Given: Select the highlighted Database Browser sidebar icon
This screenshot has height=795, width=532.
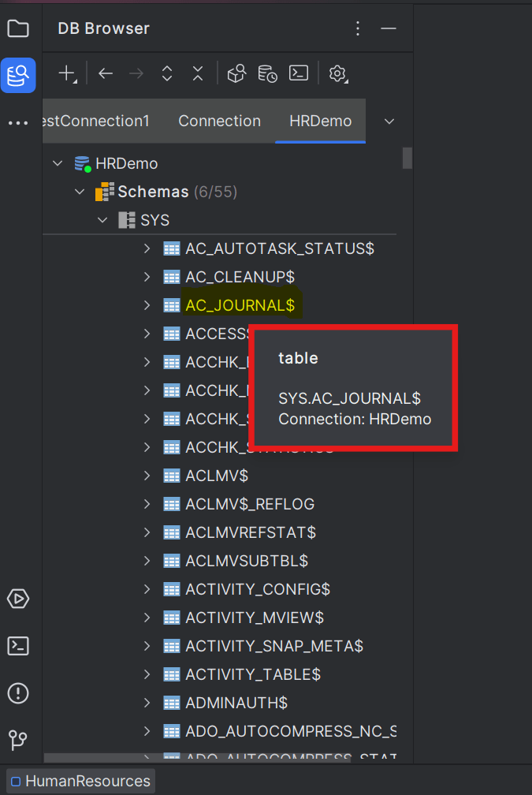Looking at the screenshot, I should [x=18, y=76].
